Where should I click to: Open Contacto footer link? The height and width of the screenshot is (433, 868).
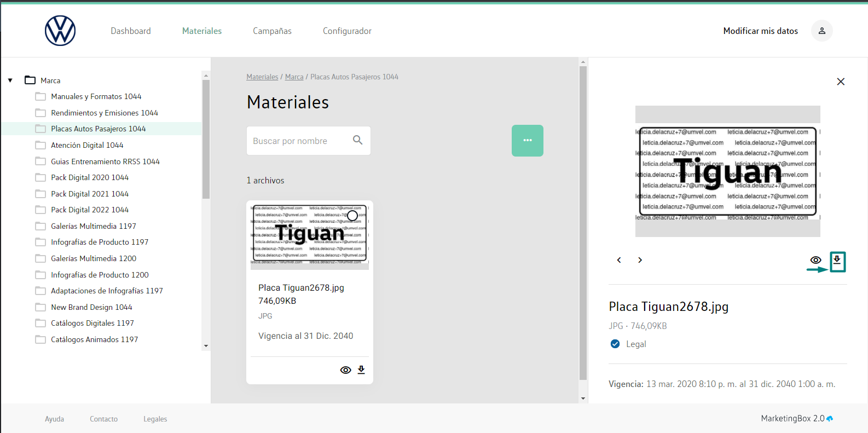(103, 419)
